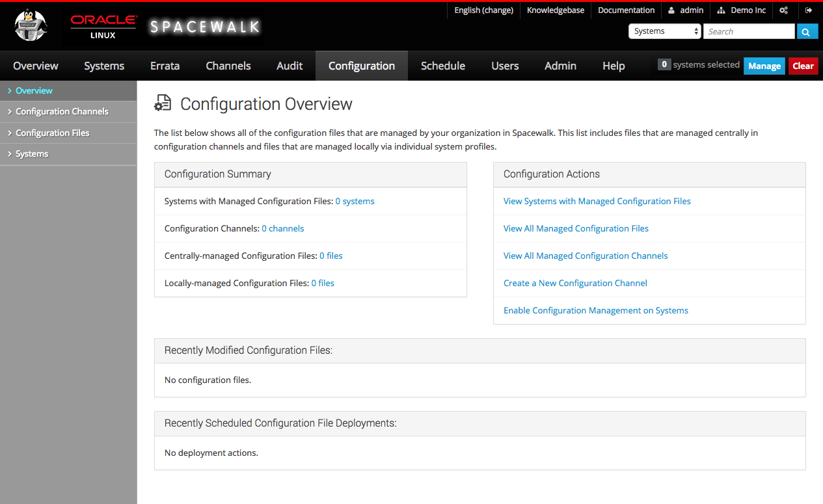Select the Configuration tab
The width and height of the screenshot is (823, 504).
click(362, 66)
